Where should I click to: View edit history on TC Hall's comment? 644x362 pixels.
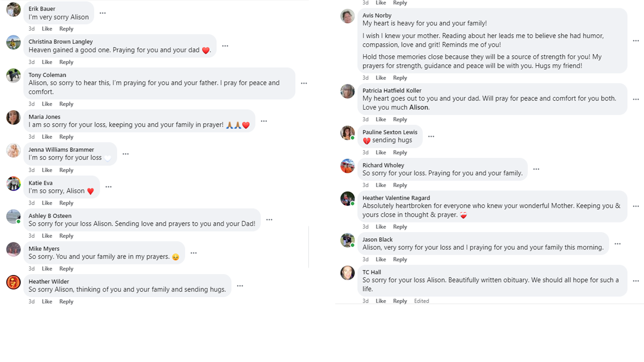pos(422,301)
